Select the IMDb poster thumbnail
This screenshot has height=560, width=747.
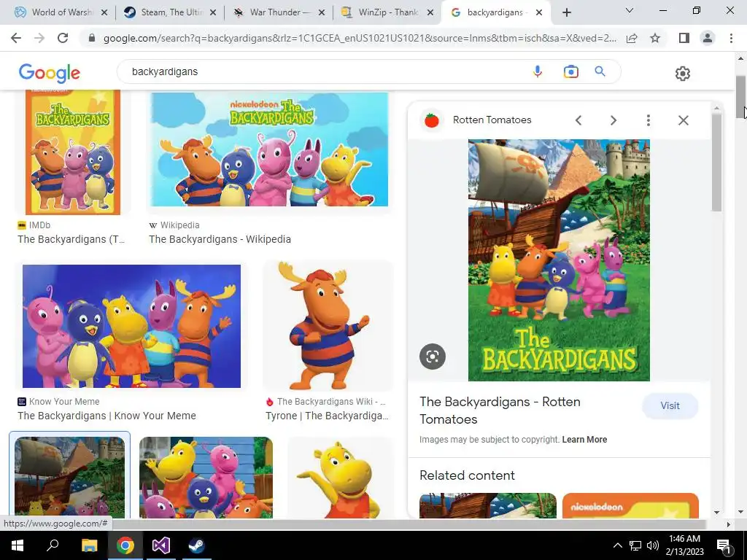(x=73, y=152)
